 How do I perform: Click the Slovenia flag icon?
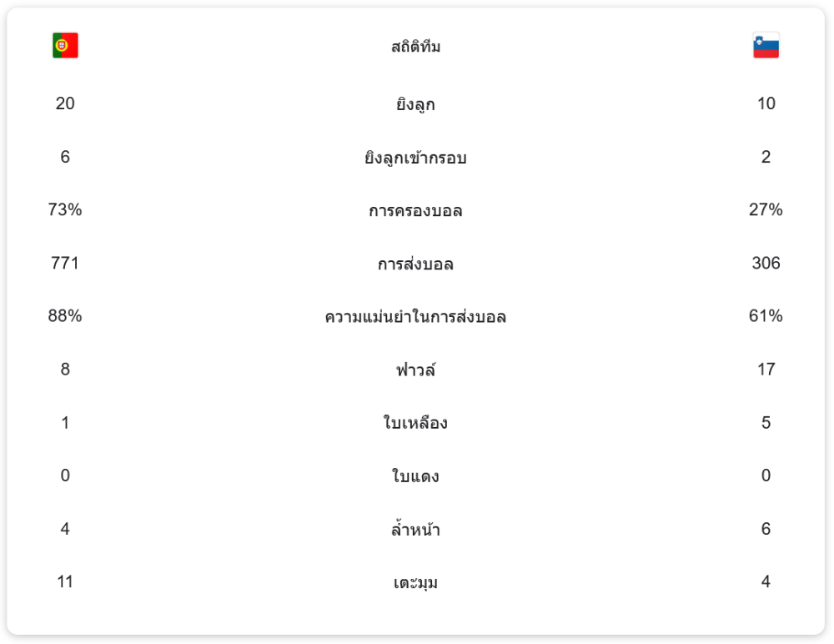pyautogui.click(x=766, y=46)
